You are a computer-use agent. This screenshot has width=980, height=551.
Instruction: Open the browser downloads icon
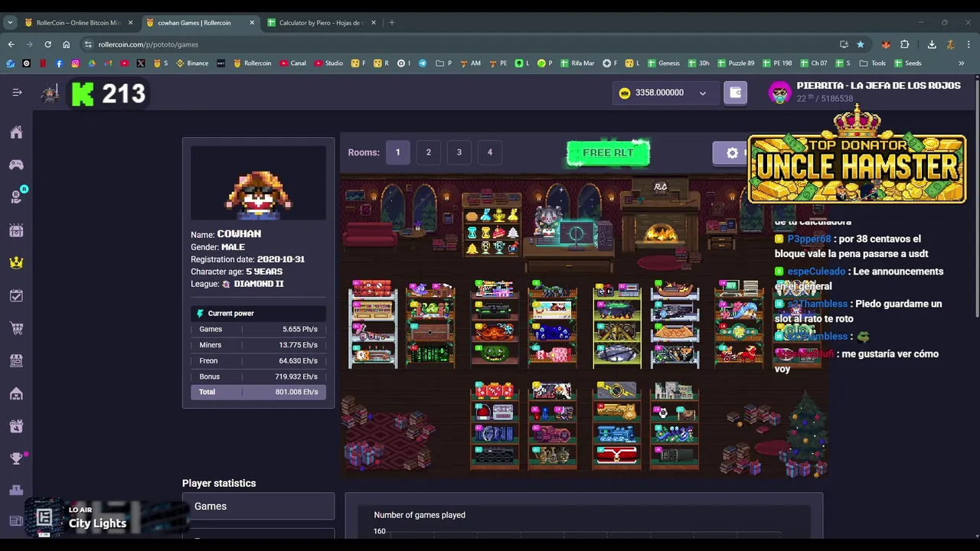(x=932, y=44)
